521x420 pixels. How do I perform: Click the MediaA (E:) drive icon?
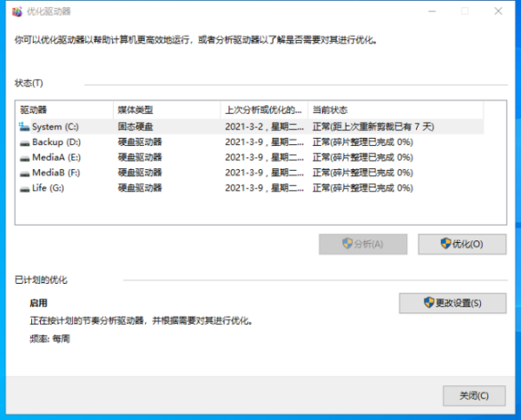(x=24, y=158)
